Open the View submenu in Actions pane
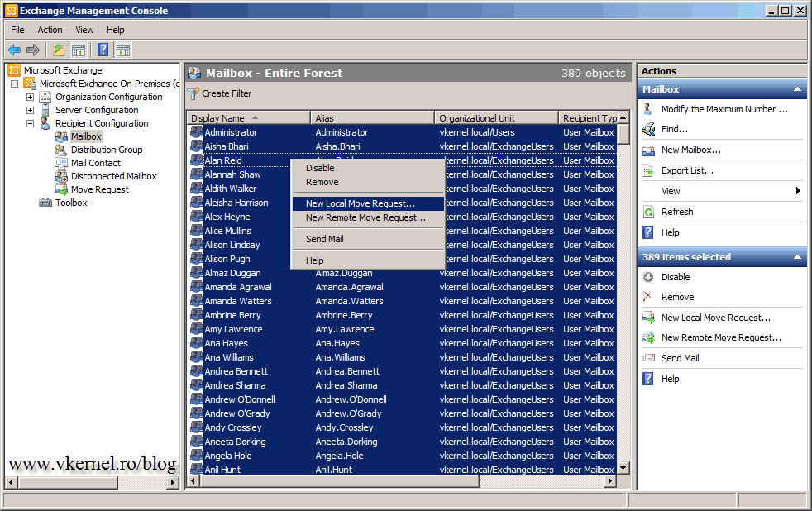The height and width of the screenshot is (511, 812). pos(721,191)
